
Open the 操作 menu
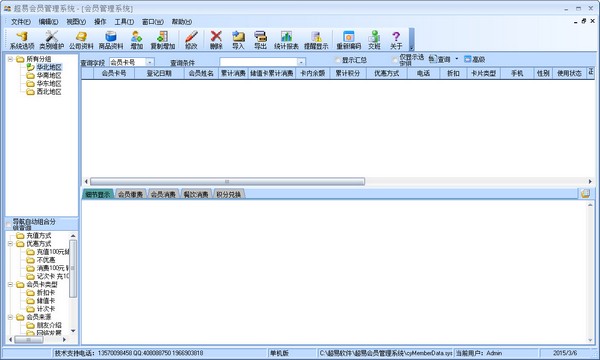click(100, 22)
